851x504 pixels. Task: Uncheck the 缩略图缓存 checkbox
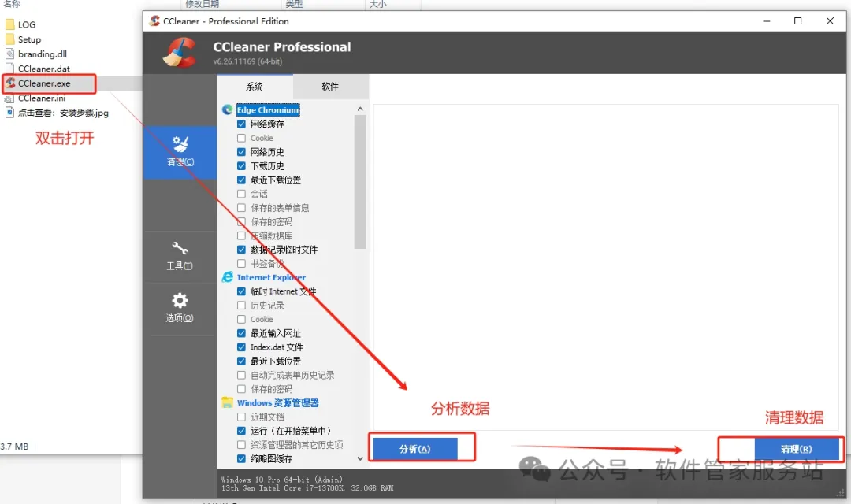242,459
